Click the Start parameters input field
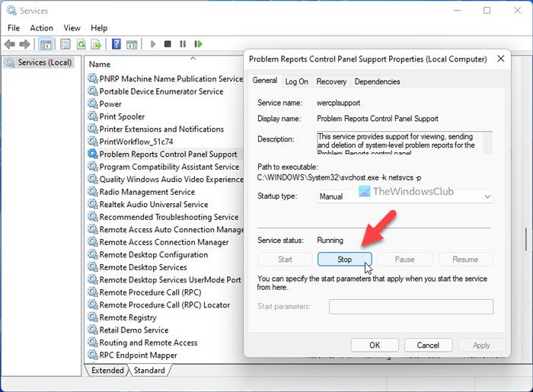The image size is (533, 392). click(411, 307)
